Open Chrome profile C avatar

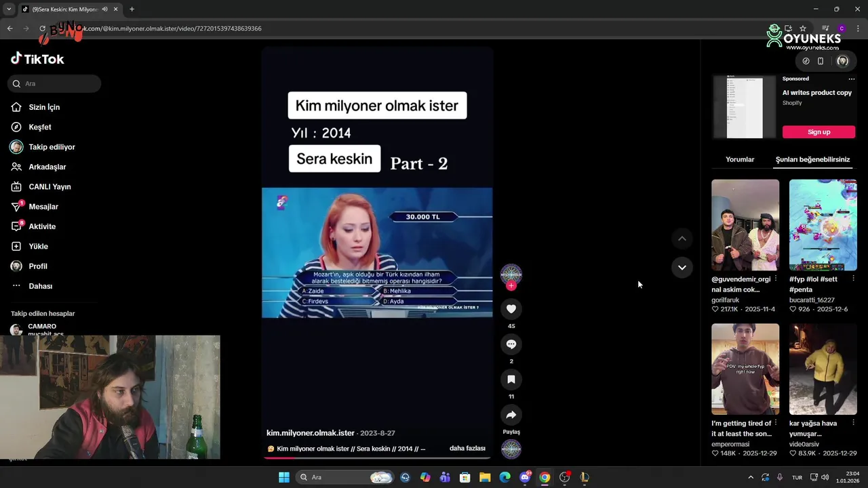pyautogui.click(x=842, y=28)
